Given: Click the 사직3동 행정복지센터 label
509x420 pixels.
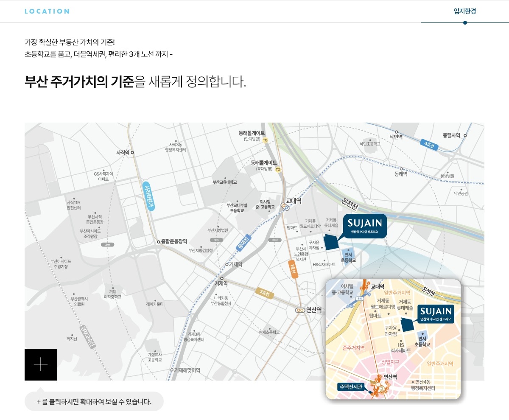Looking at the screenshot, I should 176,147.
